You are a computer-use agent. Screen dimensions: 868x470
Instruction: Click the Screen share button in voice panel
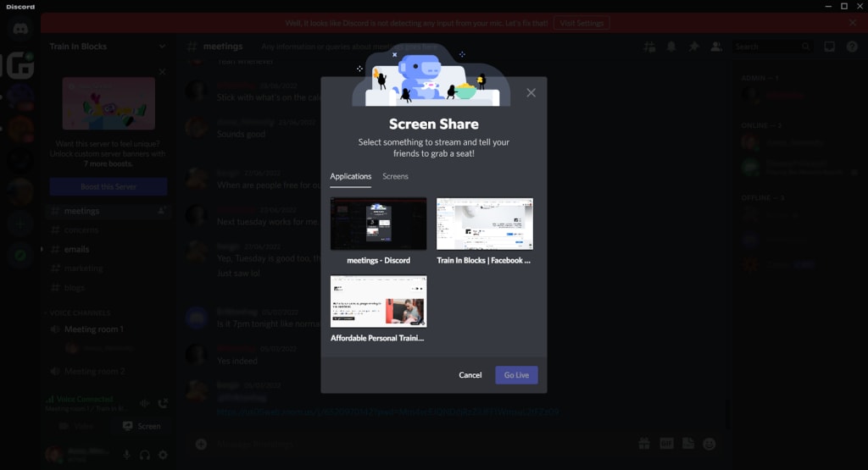coord(142,426)
